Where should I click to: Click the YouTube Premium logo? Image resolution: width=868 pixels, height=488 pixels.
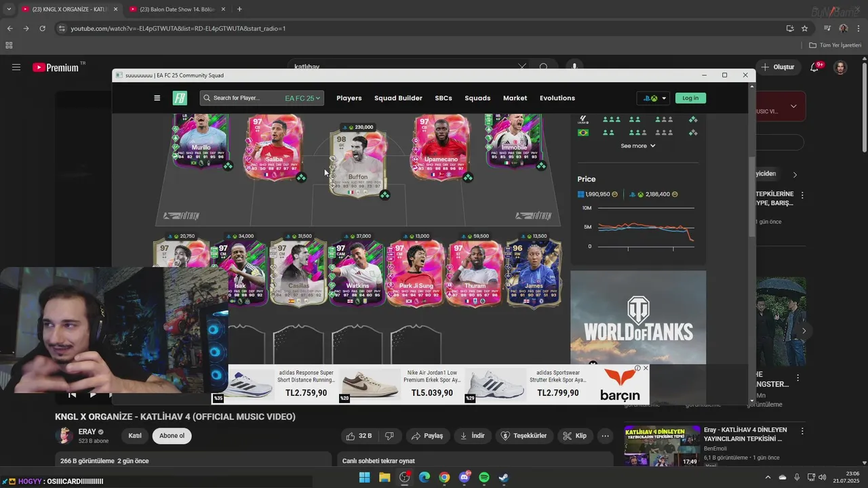[56, 67]
